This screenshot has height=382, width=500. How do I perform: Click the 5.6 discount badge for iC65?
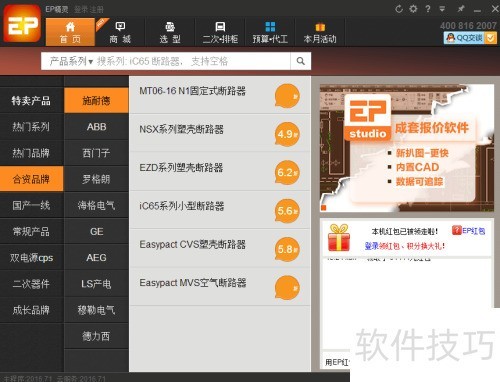287,211
